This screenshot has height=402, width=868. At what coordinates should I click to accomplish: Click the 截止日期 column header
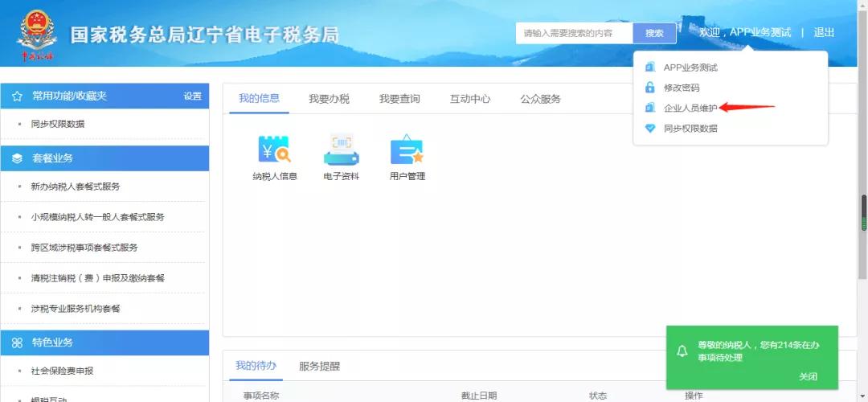click(479, 396)
